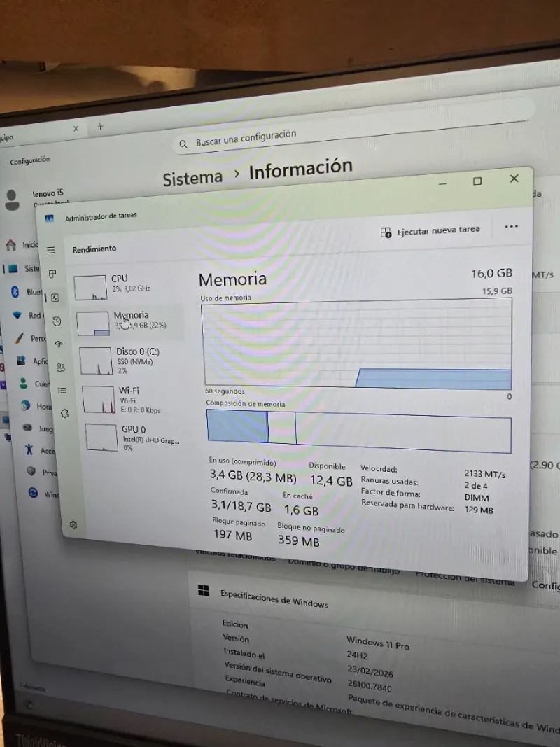560x747 pixels.
Task: Select CPU in performance list
Action: pos(127,286)
